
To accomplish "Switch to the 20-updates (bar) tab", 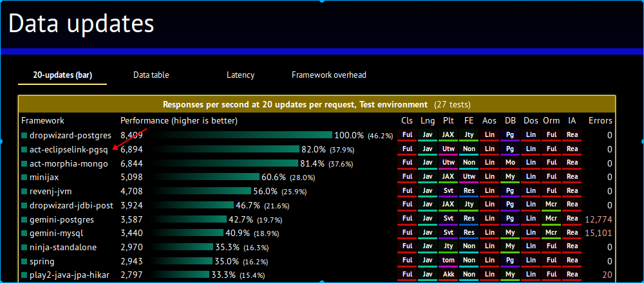I will pos(62,75).
